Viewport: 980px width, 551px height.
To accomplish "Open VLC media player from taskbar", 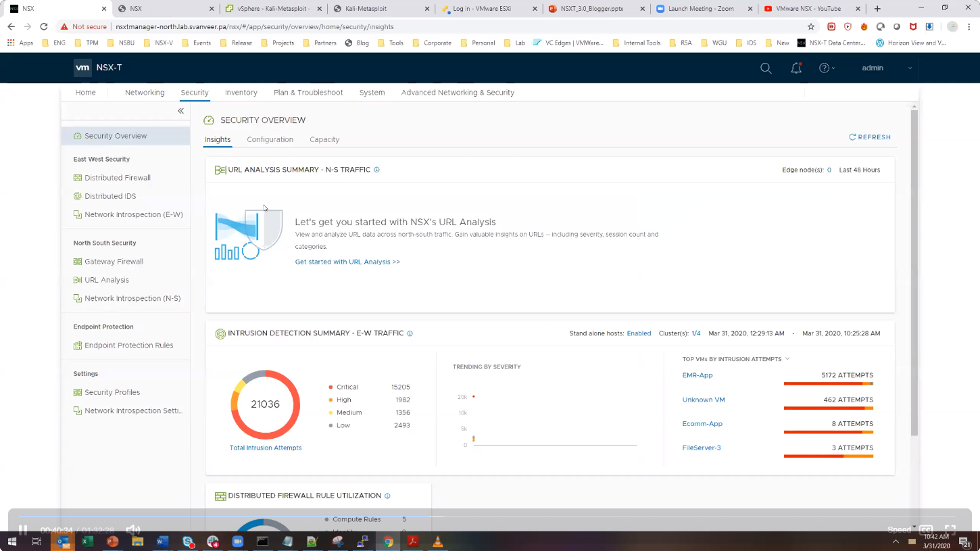I will point(438,542).
